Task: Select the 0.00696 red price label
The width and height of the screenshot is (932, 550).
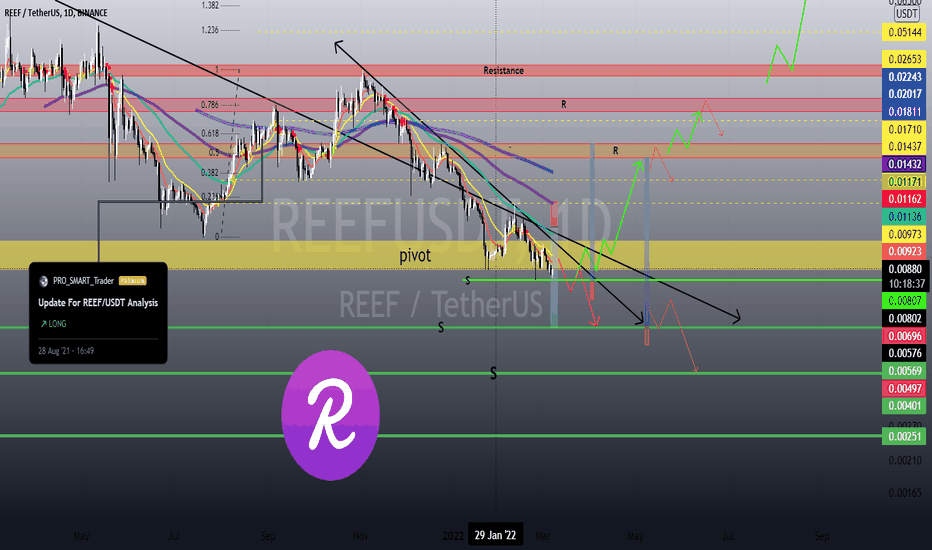Action: (905, 336)
